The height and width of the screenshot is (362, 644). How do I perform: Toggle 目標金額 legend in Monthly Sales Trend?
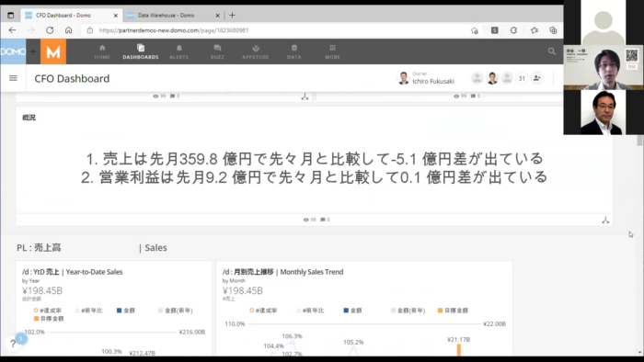point(453,311)
